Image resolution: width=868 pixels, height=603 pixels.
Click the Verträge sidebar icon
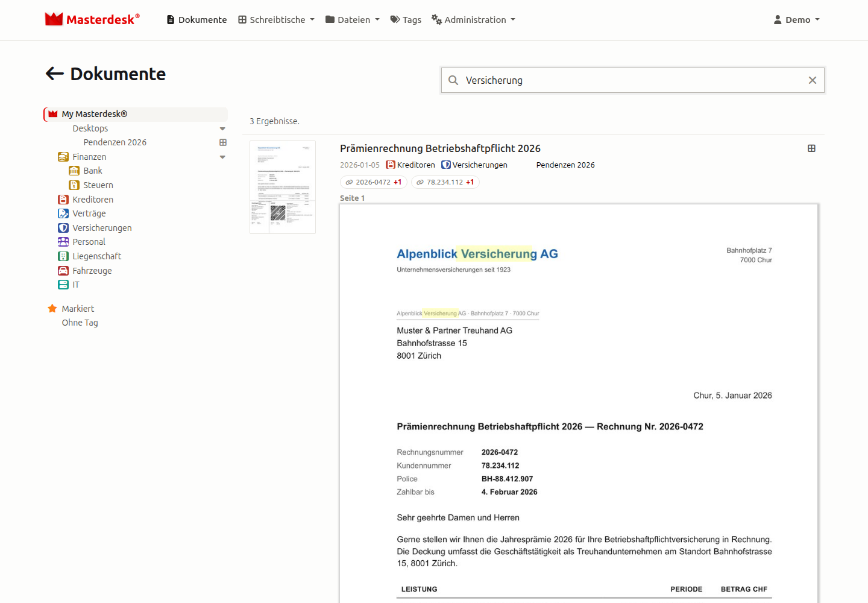(x=63, y=213)
